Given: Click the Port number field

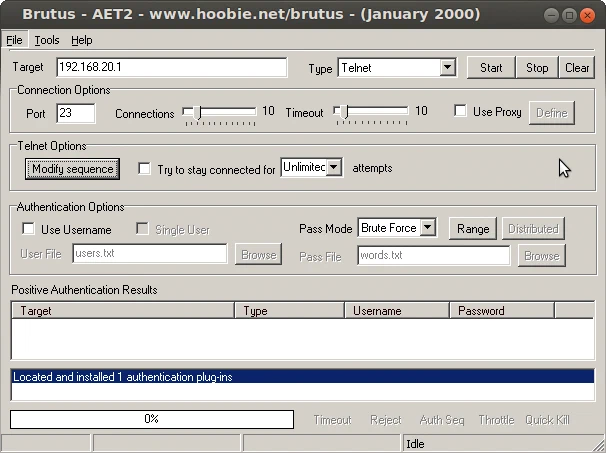Looking at the screenshot, I should (75, 113).
